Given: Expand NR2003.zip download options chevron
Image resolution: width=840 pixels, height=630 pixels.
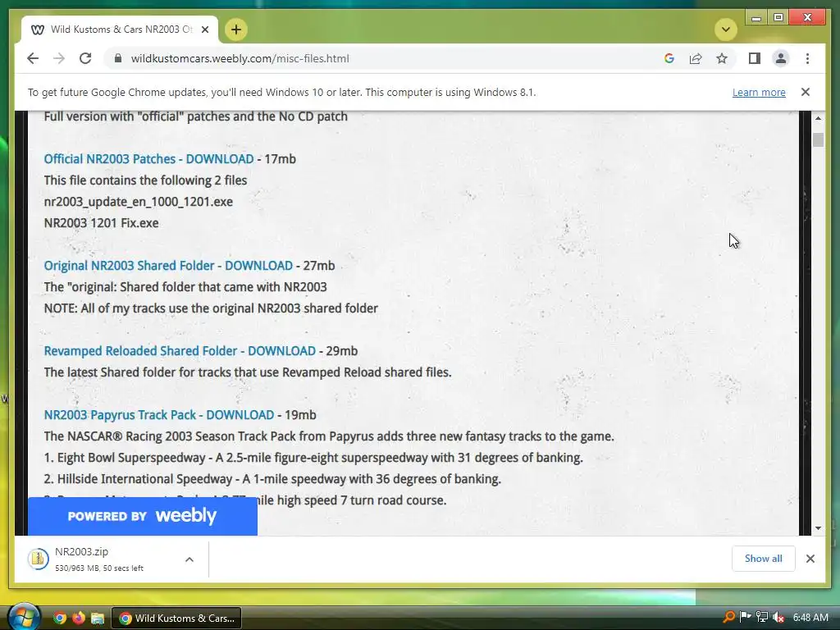Looking at the screenshot, I should click(189, 559).
